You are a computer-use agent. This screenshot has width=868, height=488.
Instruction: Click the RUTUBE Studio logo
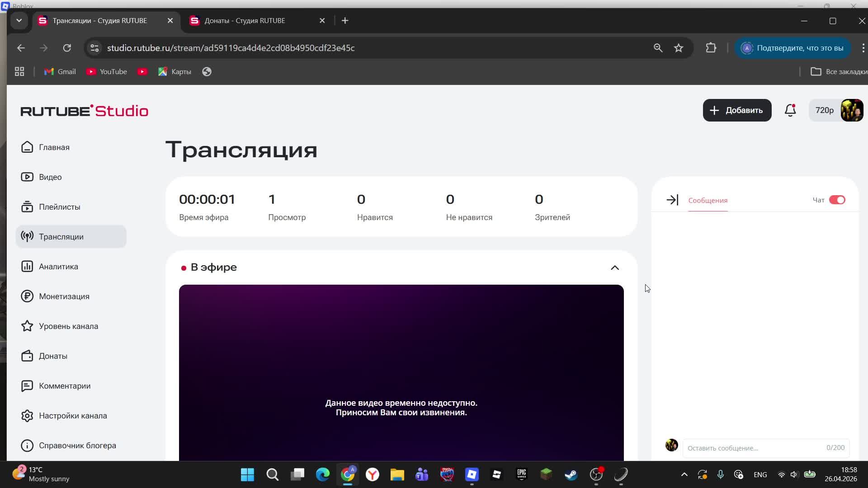[x=85, y=111]
